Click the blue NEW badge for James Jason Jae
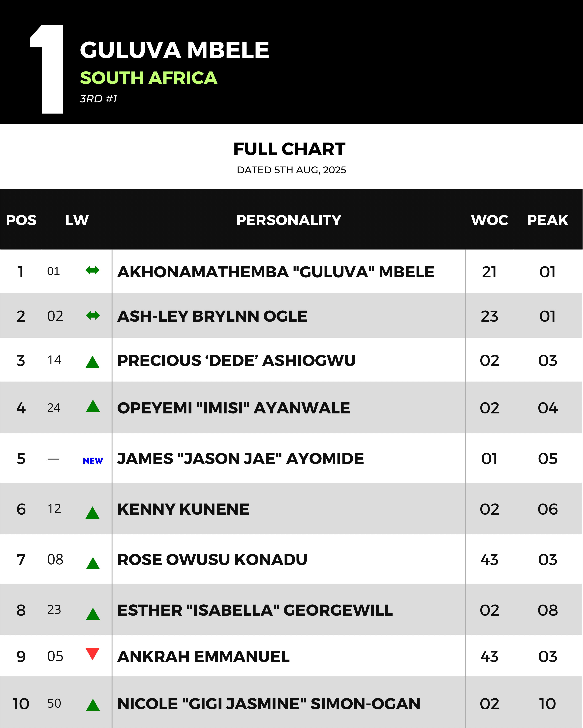The image size is (583, 728). [93, 461]
